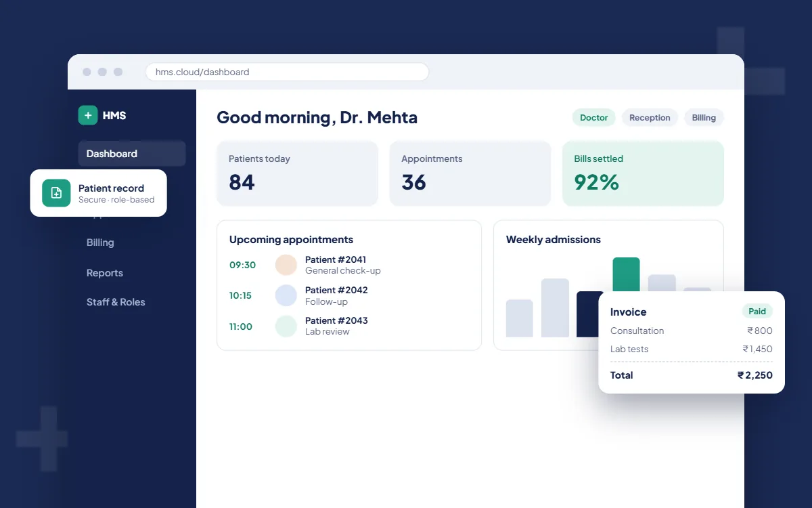Viewport: 812px width, 508px height.
Task: Click the 11:00 appointment time
Action: point(240,326)
